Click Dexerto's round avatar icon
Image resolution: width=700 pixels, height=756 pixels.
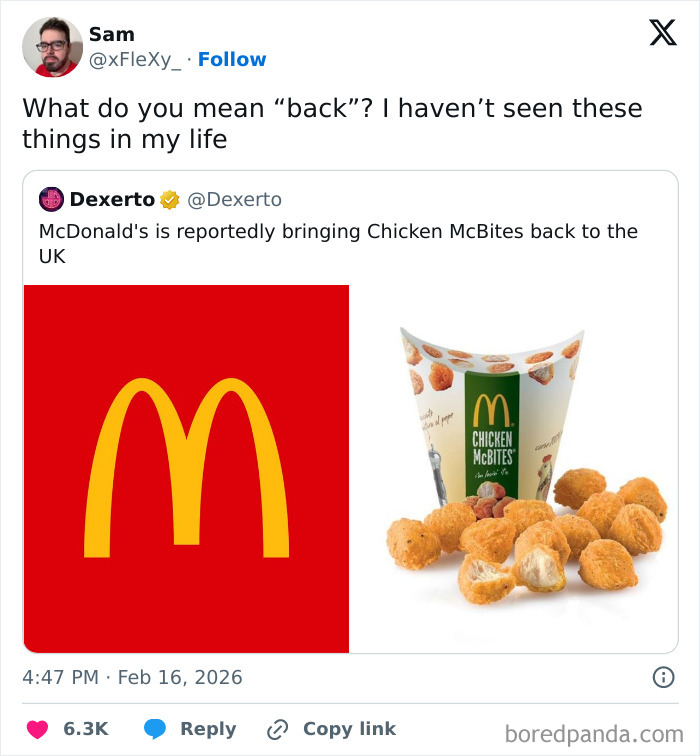pyautogui.click(x=51, y=200)
